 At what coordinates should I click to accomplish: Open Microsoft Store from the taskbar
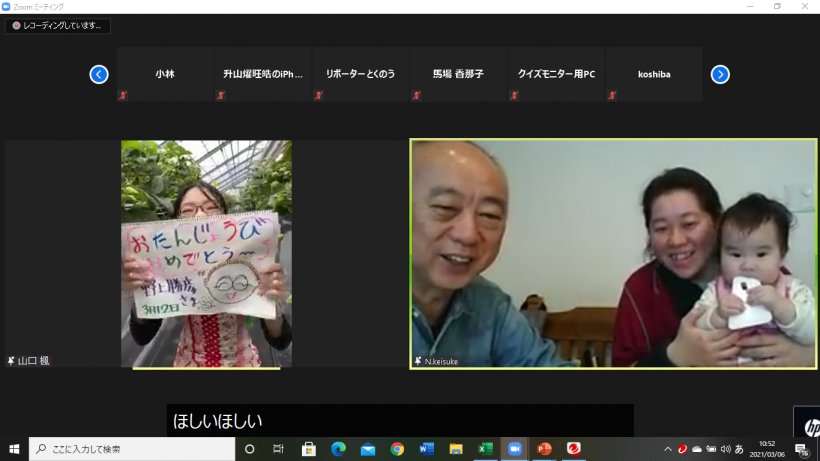click(x=309, y=449)
